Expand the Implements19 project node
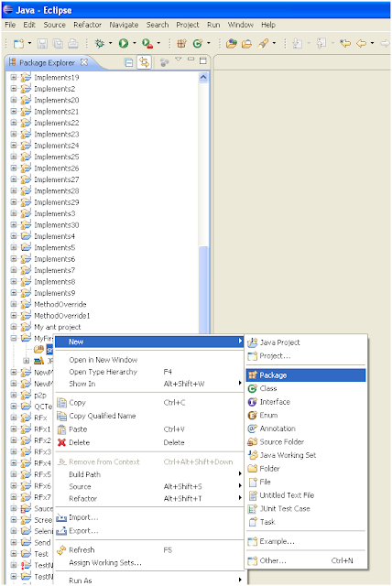Screen dimensions: 392x586 click(14, 77)
